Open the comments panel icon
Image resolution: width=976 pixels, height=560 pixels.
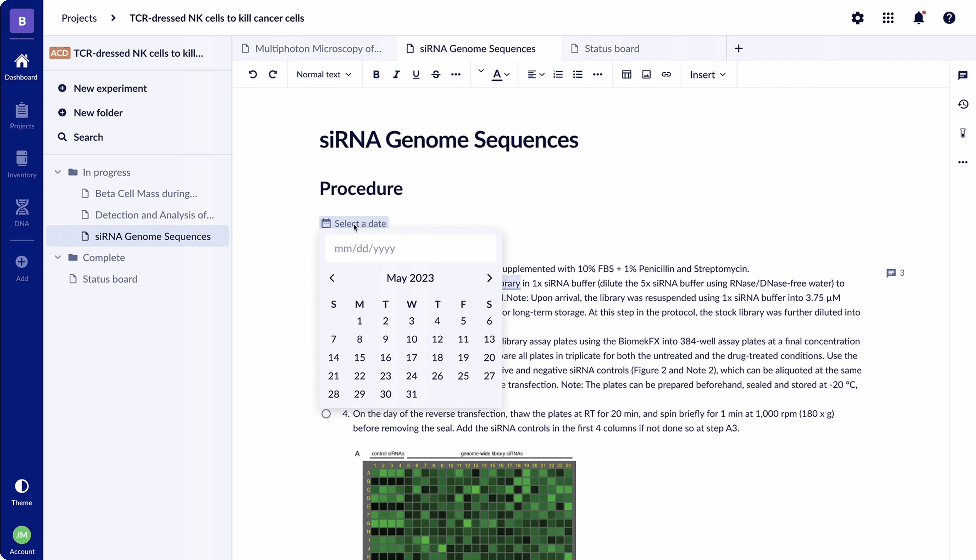pos(963,75)
